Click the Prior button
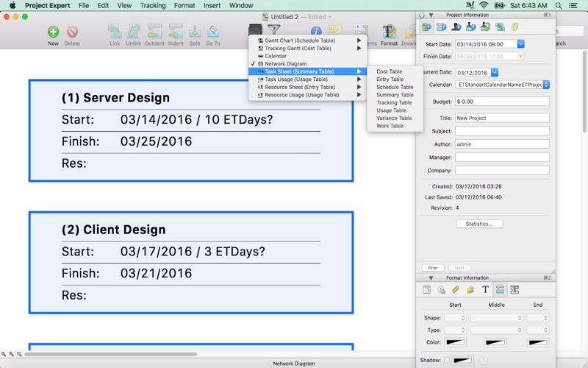This screenshot has height=368, width=588. coord(432,268)
